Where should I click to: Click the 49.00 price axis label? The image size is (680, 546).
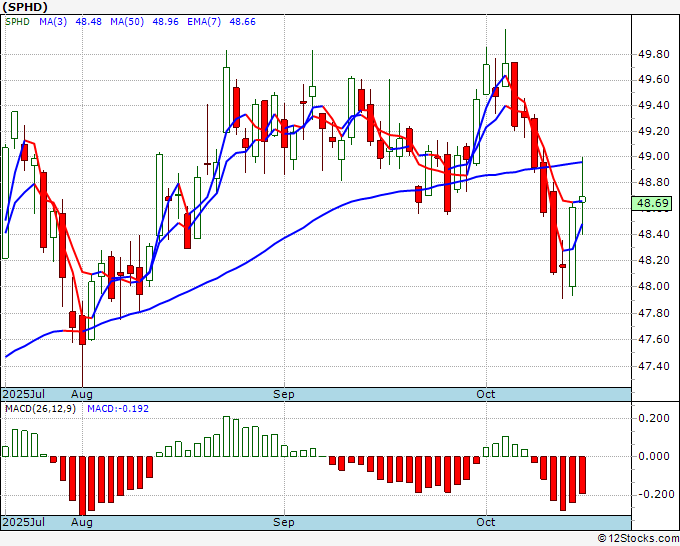point(654,156)
